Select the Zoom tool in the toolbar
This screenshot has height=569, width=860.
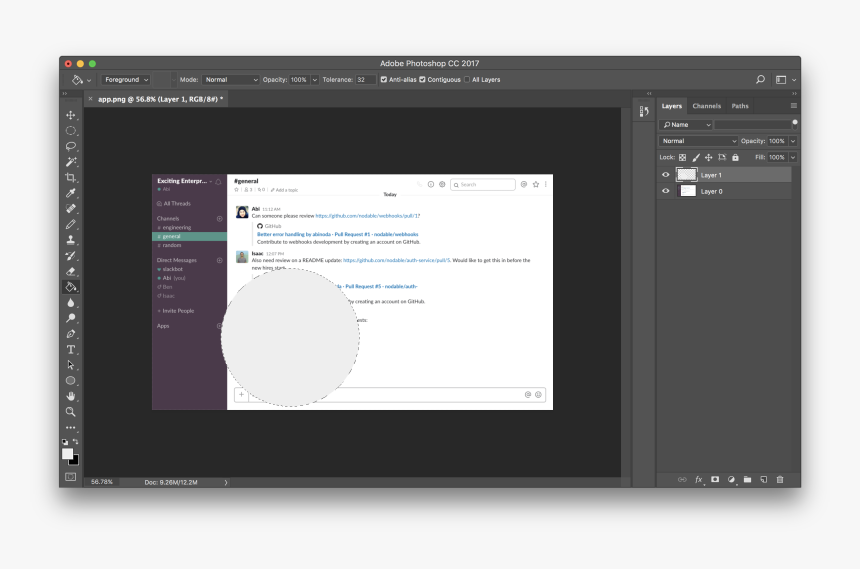(x=71, y=411)
